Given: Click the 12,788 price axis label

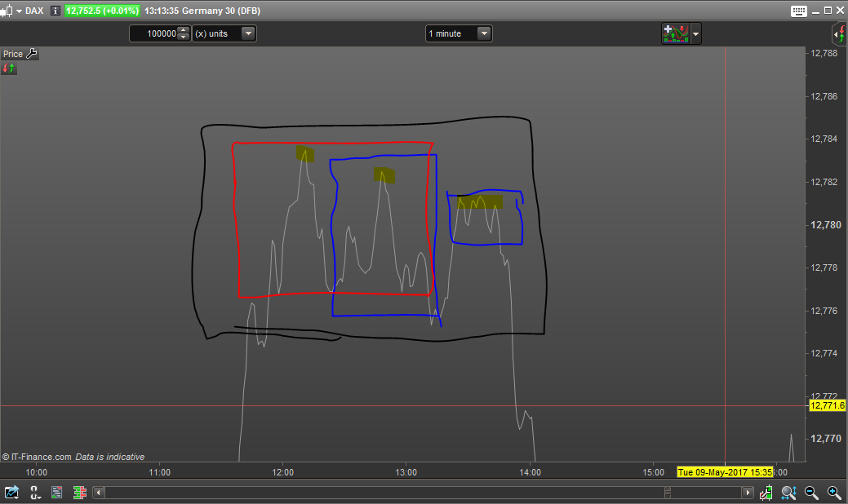Looking at the screenshot, I should 824,53.
